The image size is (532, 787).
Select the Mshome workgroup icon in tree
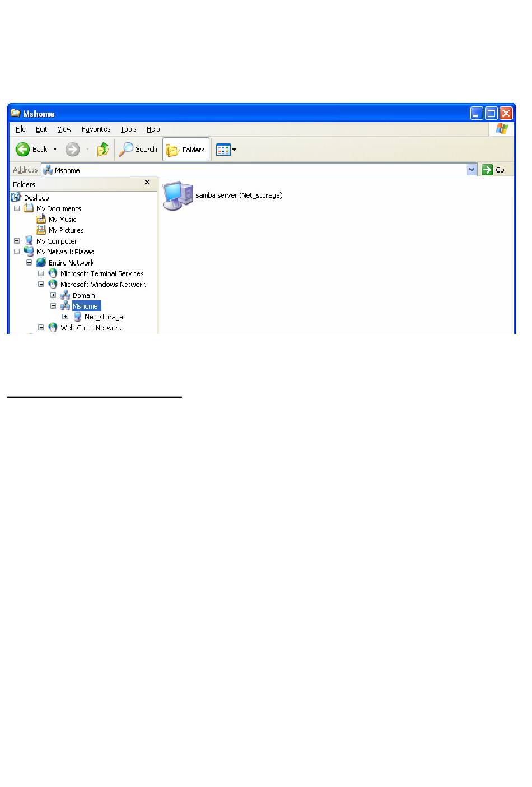[65, 305]
